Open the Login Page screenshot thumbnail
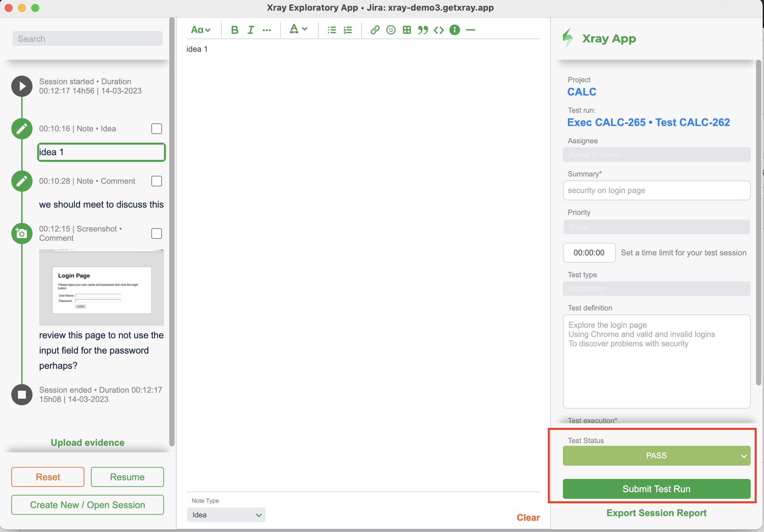 coord(102,287)
